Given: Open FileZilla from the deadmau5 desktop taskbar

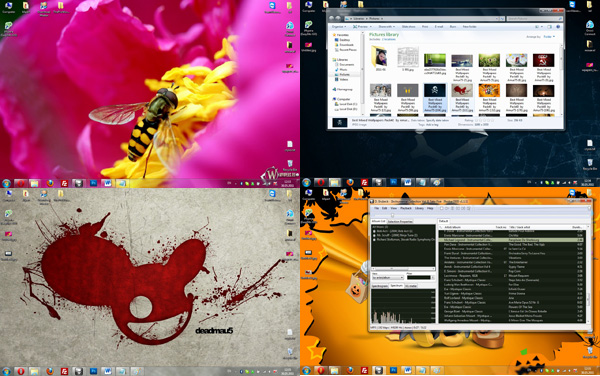Looking at the screenshot, I should 64,371.
